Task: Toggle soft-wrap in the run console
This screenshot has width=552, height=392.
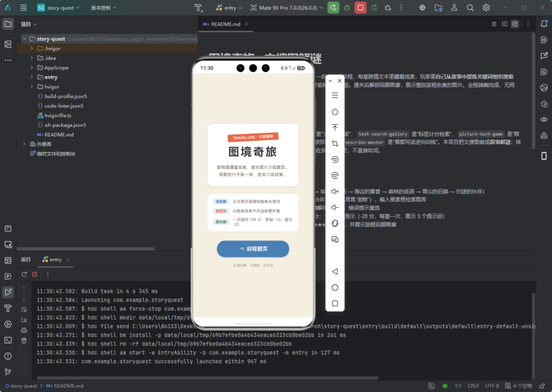Action: click(x=24, y=310)
